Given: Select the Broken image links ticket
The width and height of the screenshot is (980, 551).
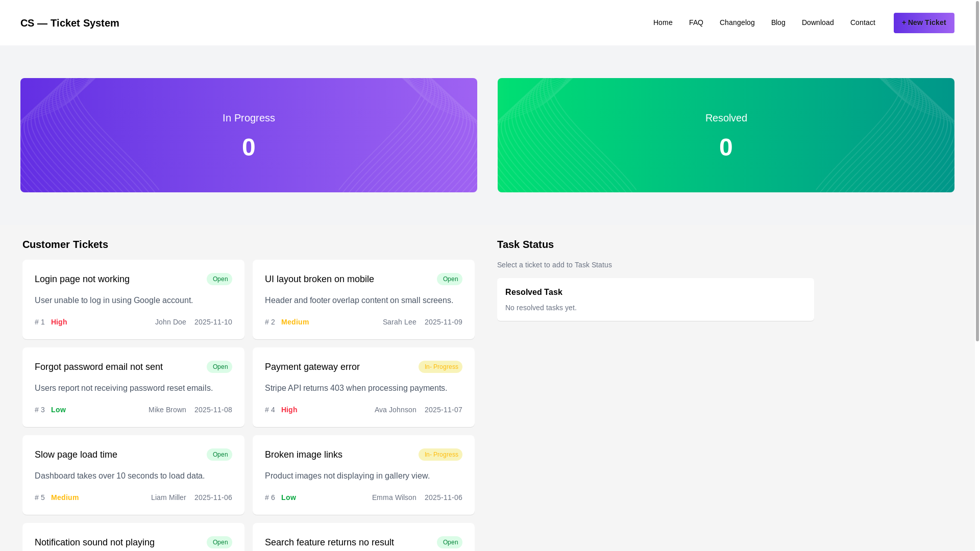Looking at the screenshot, I should 363,475.
